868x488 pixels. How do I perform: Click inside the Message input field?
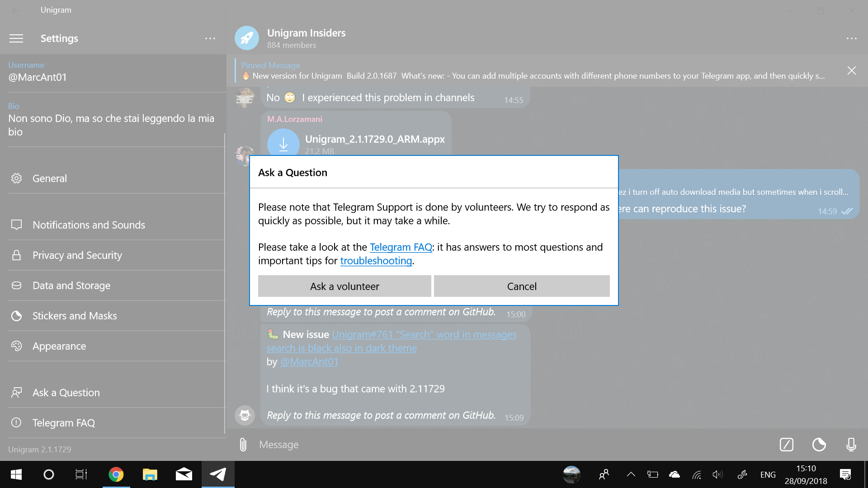(407, 444)
